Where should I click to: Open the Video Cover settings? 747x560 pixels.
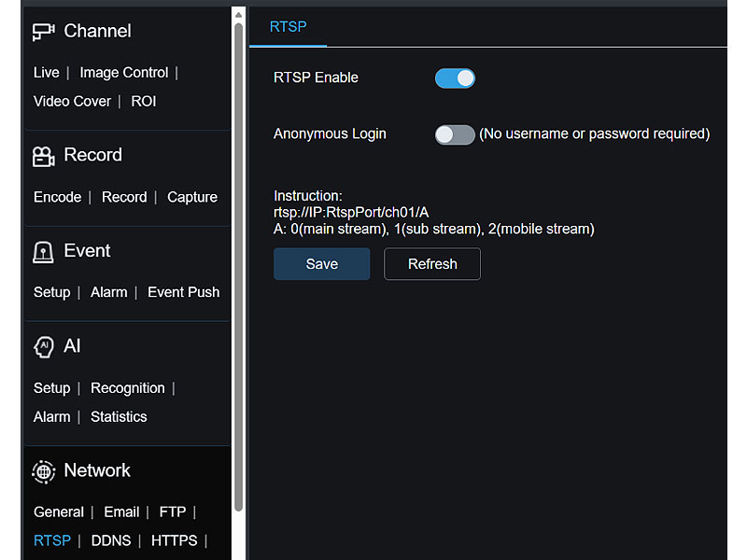[x=72, y=101]
